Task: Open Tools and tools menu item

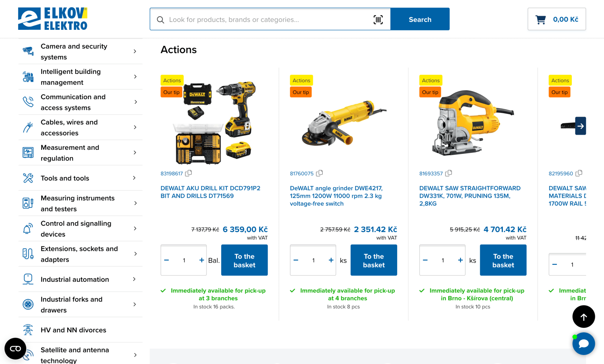Action: pos(65,178)
